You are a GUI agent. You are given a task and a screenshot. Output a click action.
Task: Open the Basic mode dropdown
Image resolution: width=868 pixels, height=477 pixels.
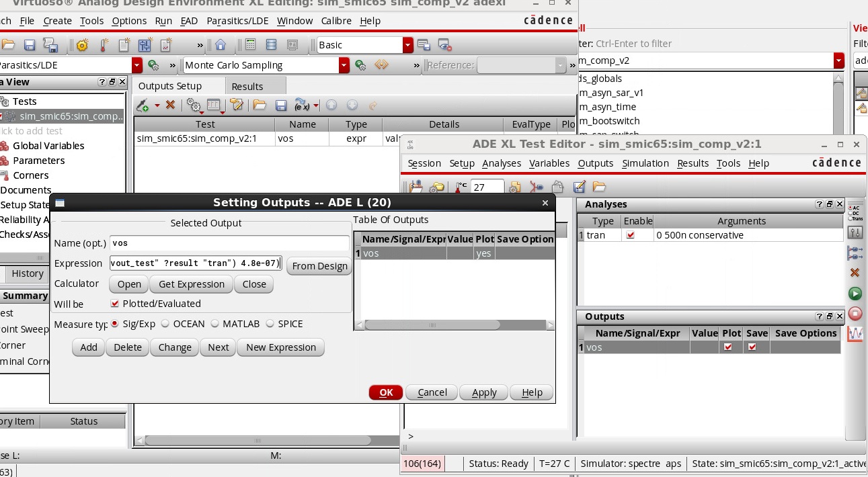pos(408,45)
